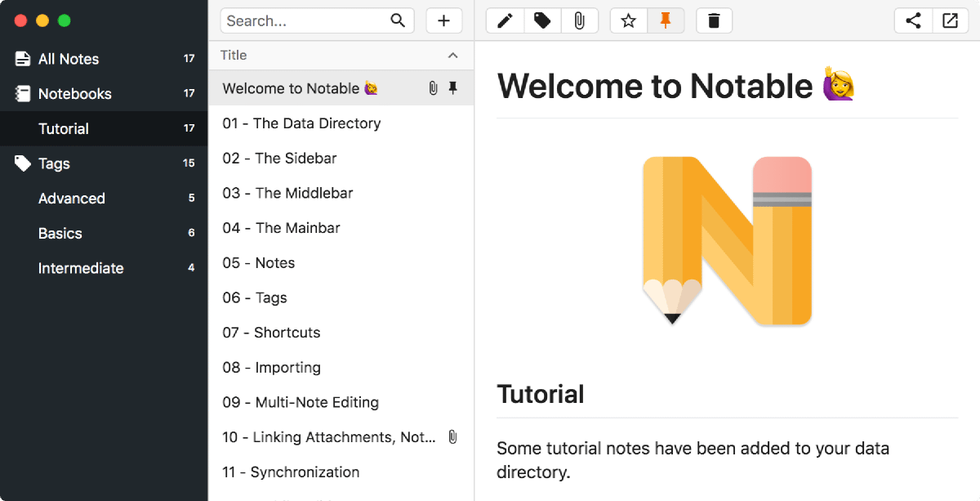
Task: Open the Tutorial notebook
Action: pos(64,129)
